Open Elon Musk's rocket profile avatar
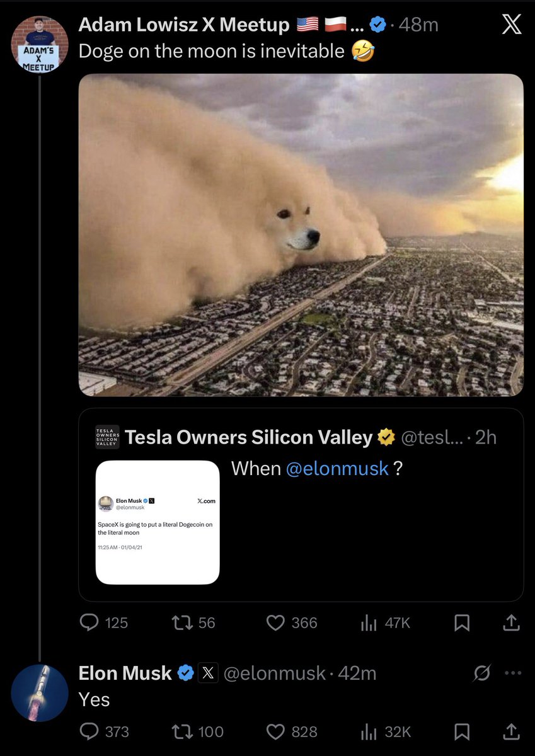This screenshot has width=535, height=756. pos(40,693)
